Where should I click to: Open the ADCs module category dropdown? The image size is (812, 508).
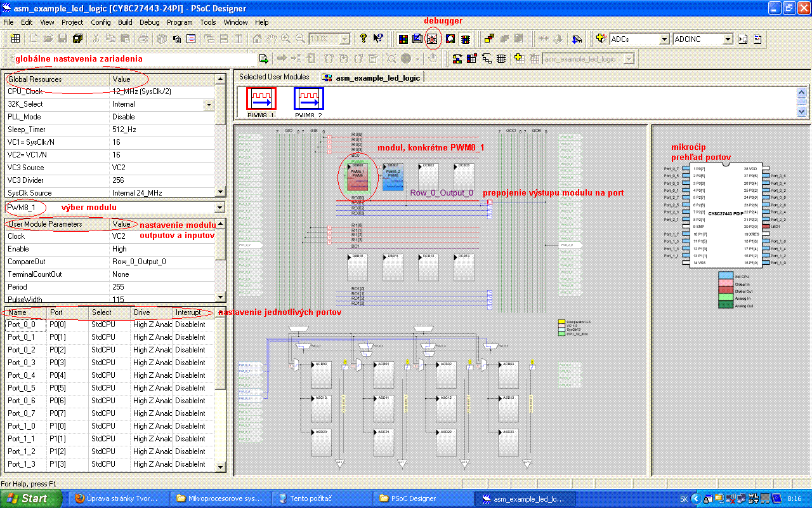coord(664,39)
